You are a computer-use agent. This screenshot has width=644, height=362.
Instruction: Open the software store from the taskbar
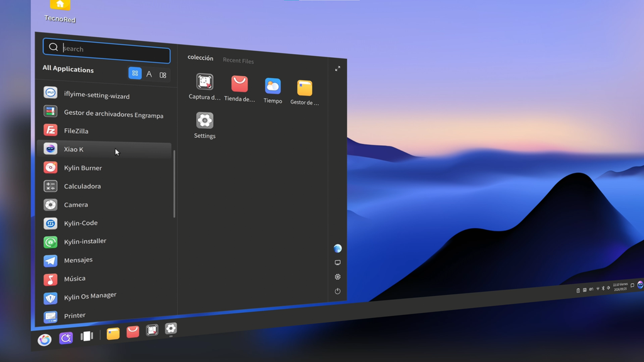tap(133, 331)
